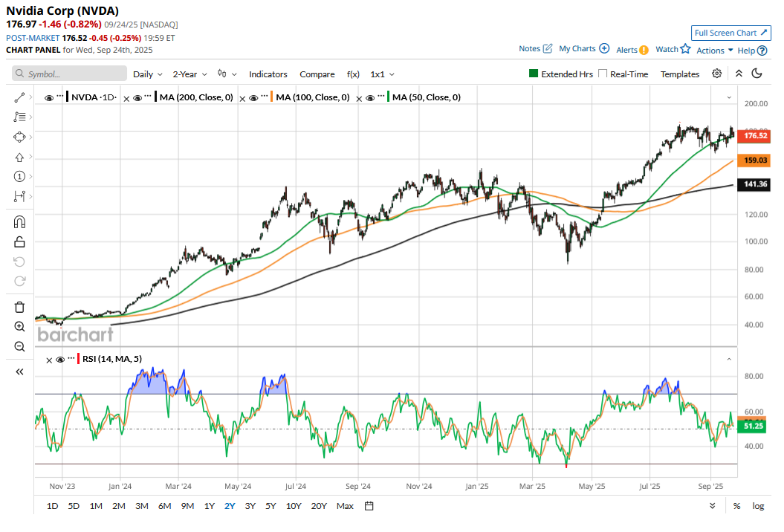
Task: Collapse the left drawing toolbar
Action: click(x=19, y=372)
